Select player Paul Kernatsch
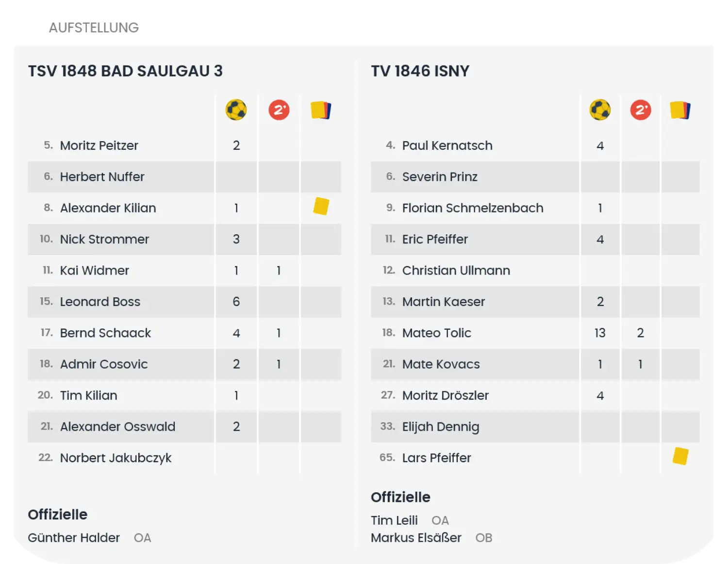 pos(447,145)
